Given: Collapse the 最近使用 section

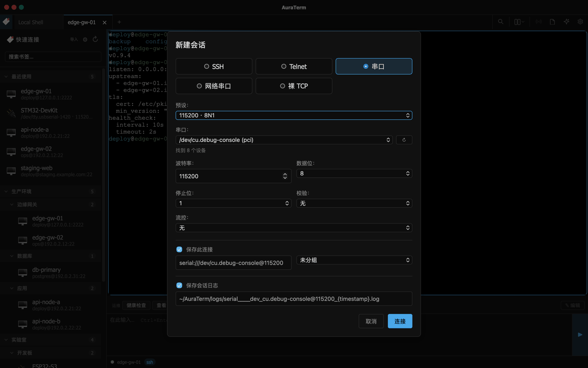Looking at the screenshot, I should pos(51,76).
